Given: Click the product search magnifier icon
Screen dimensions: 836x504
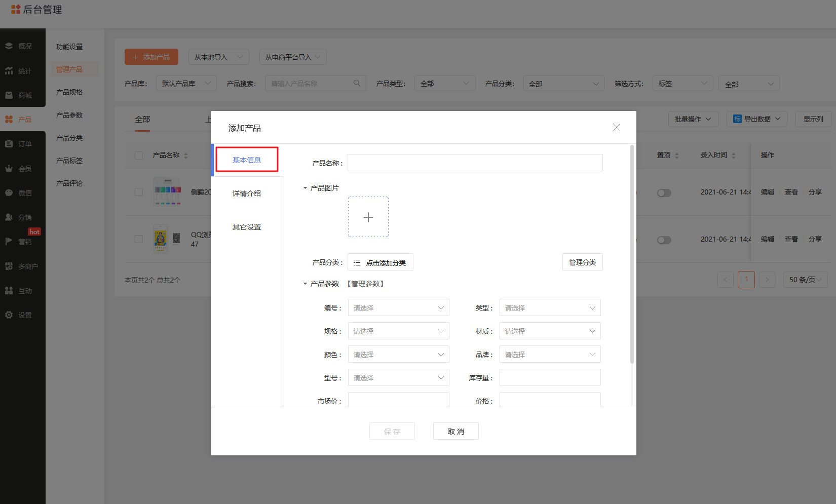Looking at the screenshot, I should [x=357, y=83].
